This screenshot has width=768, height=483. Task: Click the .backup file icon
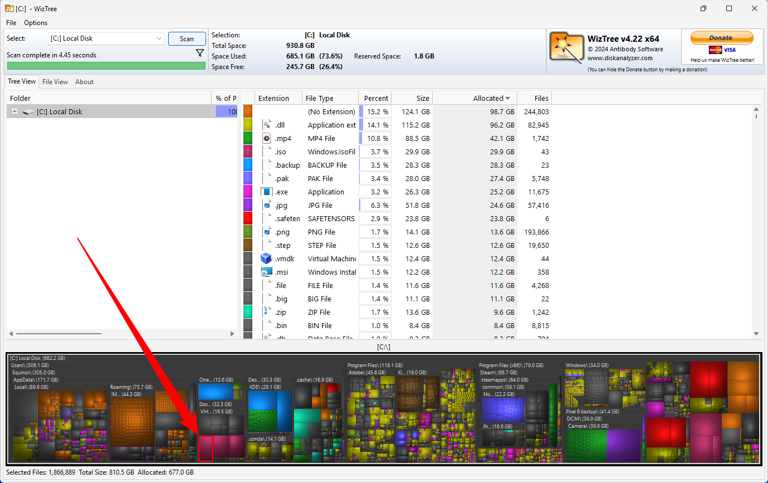(x=267, y=165)
